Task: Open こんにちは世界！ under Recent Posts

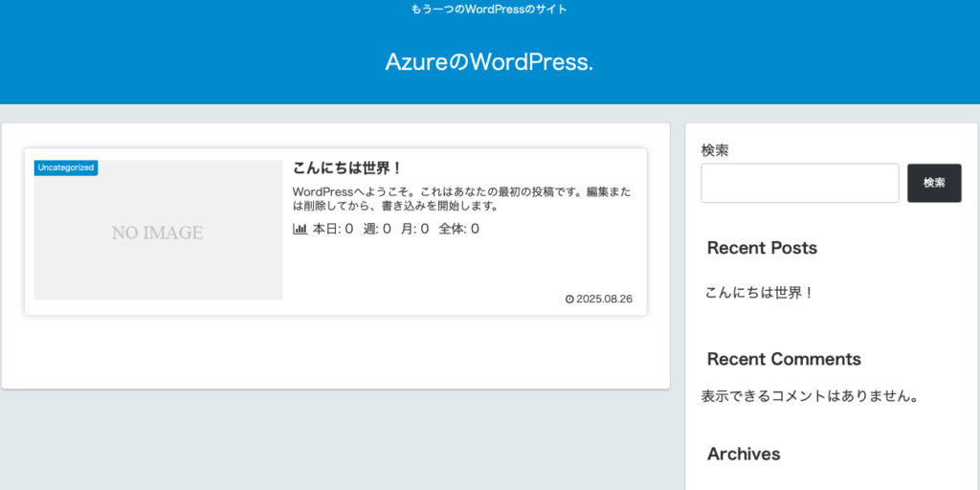Action: click(x=759, y=293)
